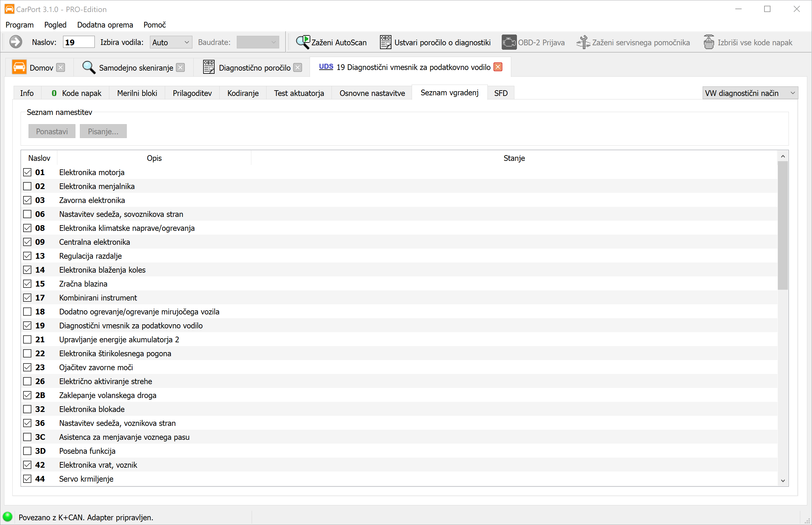Click the vertical scrollbar thumb in module list
The width and height of the screenshot is (812, 525).
[783, 225]
